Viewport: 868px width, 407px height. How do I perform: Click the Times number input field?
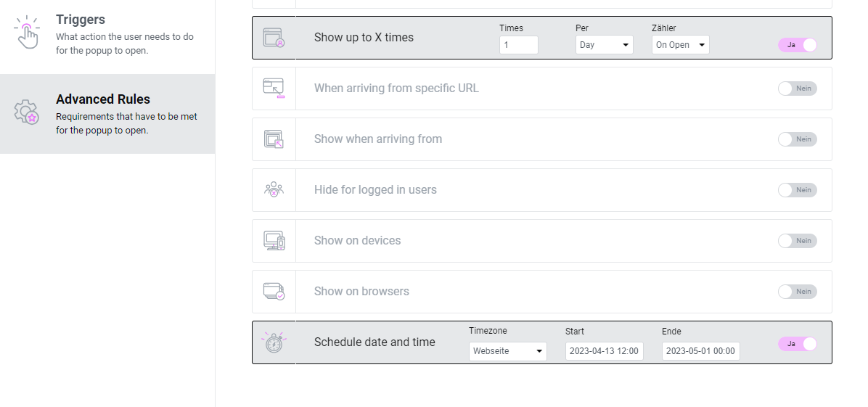[x=518, y=45]
